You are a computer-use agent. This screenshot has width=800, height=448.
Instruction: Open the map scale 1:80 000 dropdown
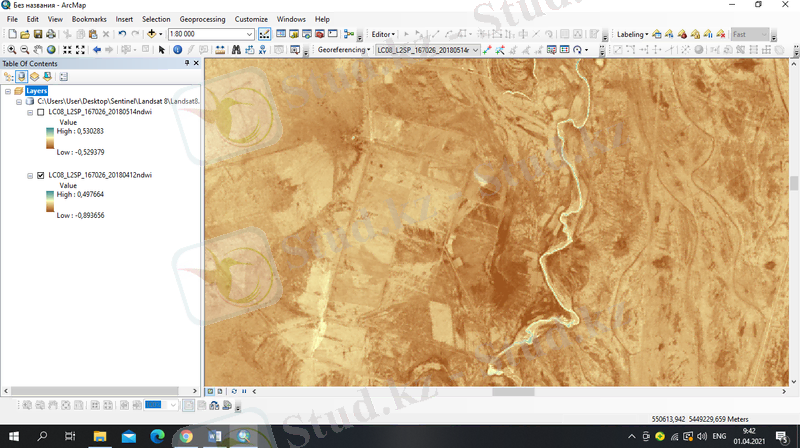pos(250,34)
